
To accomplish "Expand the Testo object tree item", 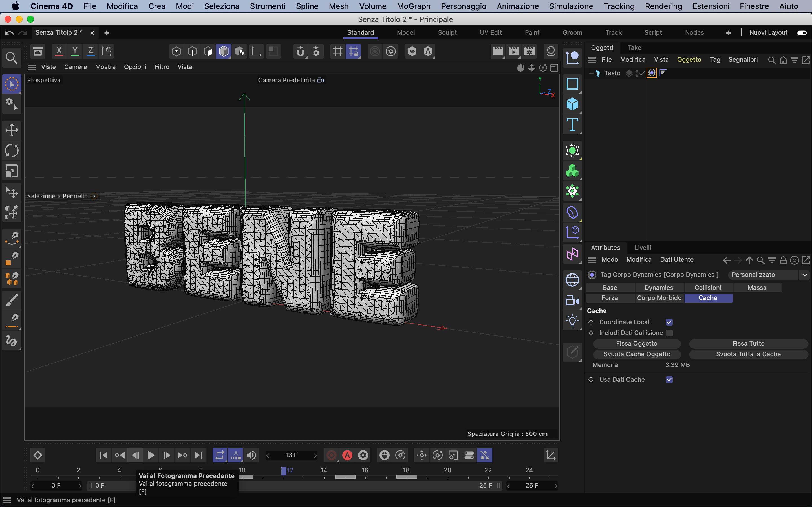I will point(591,72).
